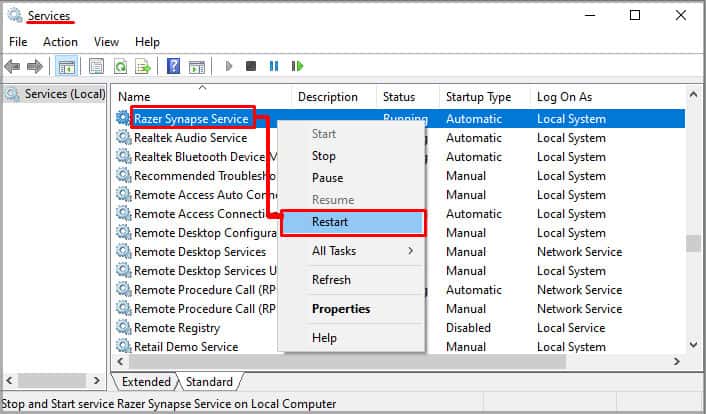The width and height of the screenshot is (706, 414).
Task: Click the gear icon beside Remote Registry
Action: [x=123, y=328]
